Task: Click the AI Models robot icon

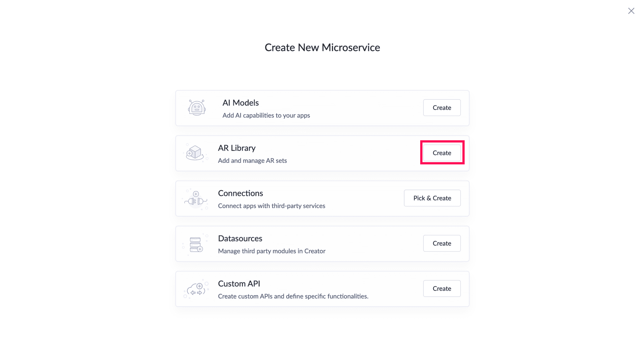Action: (197, 108)
